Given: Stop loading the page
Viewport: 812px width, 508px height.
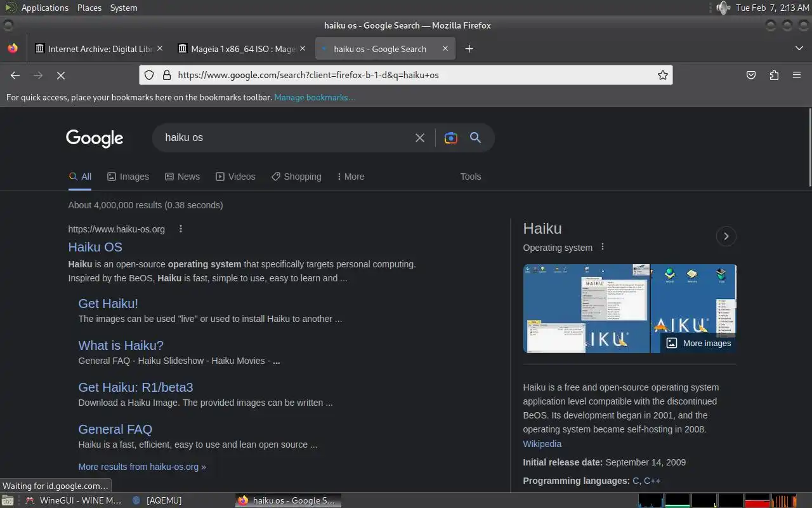Looking at the screenshot, I should point(61,76).
